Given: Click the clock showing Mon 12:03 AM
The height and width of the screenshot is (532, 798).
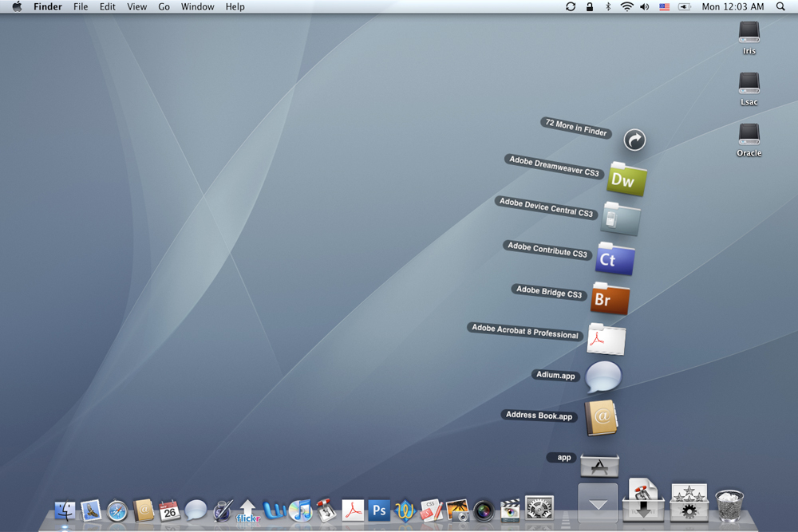Looking at the screenshot, I should point(733,6).
